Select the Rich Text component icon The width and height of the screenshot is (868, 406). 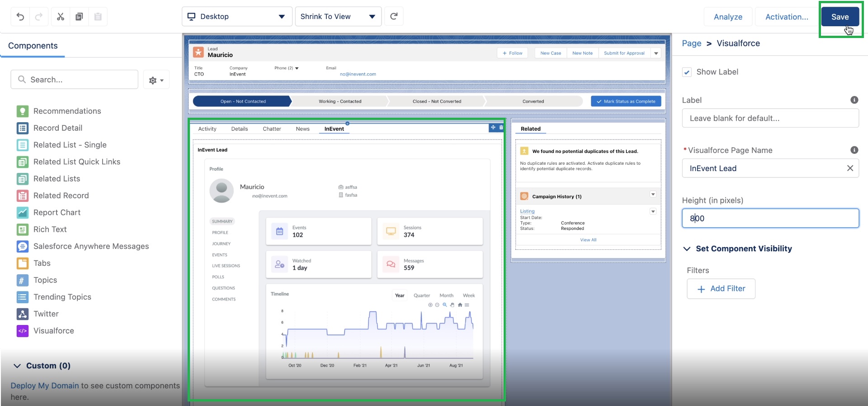[23, 229]
